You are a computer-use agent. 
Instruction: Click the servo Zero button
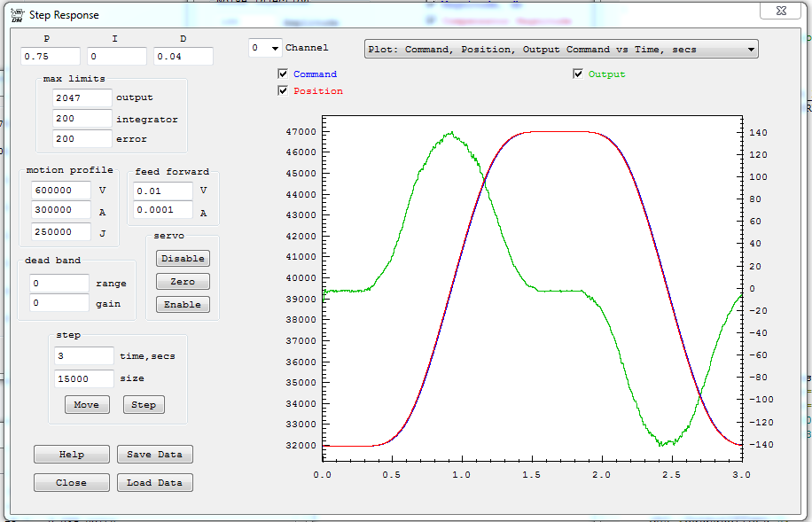point(183,282)
